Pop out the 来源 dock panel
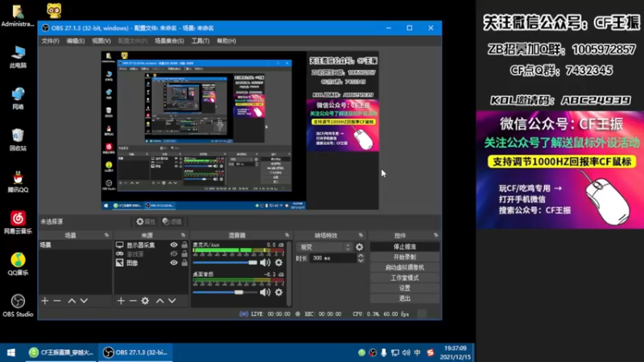This screenshot has height=362, width=644. click(x=184, y=235)
